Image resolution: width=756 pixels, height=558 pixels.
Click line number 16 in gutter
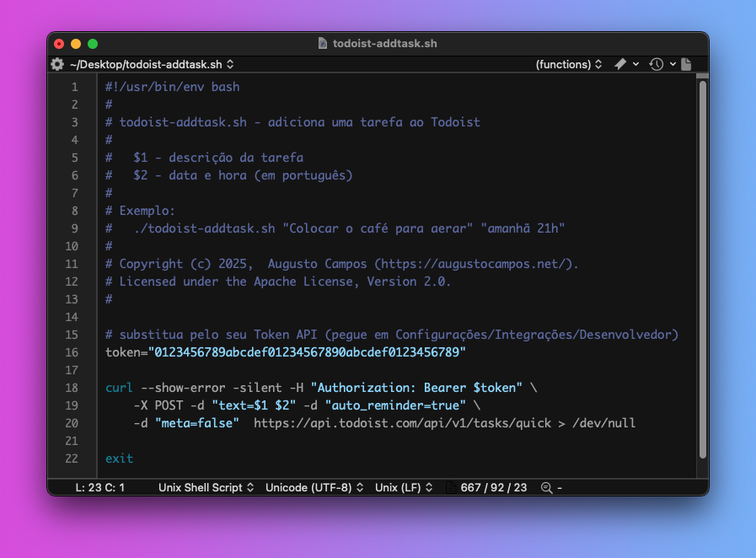tap(72, 352)
